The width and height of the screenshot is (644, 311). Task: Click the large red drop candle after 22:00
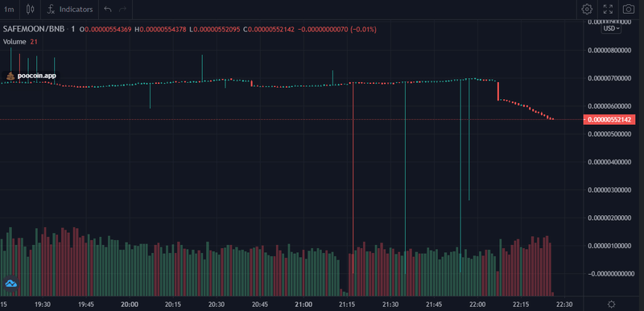[x=497, y=91]
